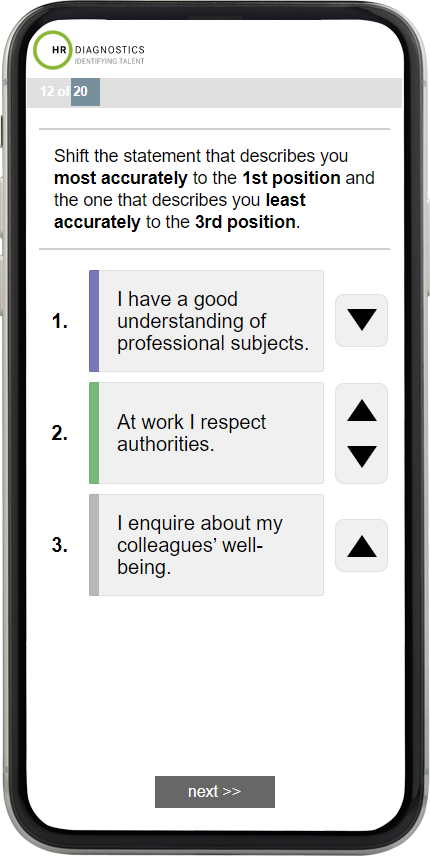The image size is (430, 856).
Task: Click the next >> button
Action: pyautogui.click(x=214, y=792)
